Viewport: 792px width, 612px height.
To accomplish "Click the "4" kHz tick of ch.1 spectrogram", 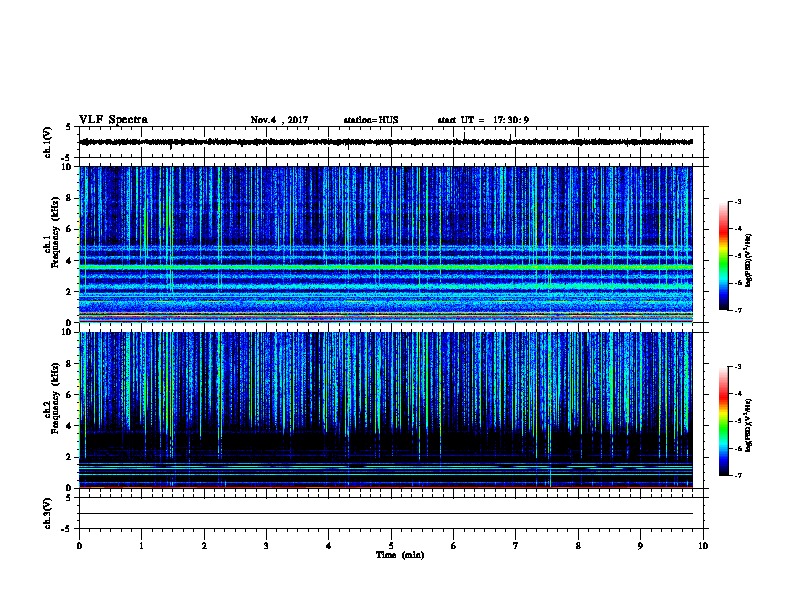I will (70, 261).
